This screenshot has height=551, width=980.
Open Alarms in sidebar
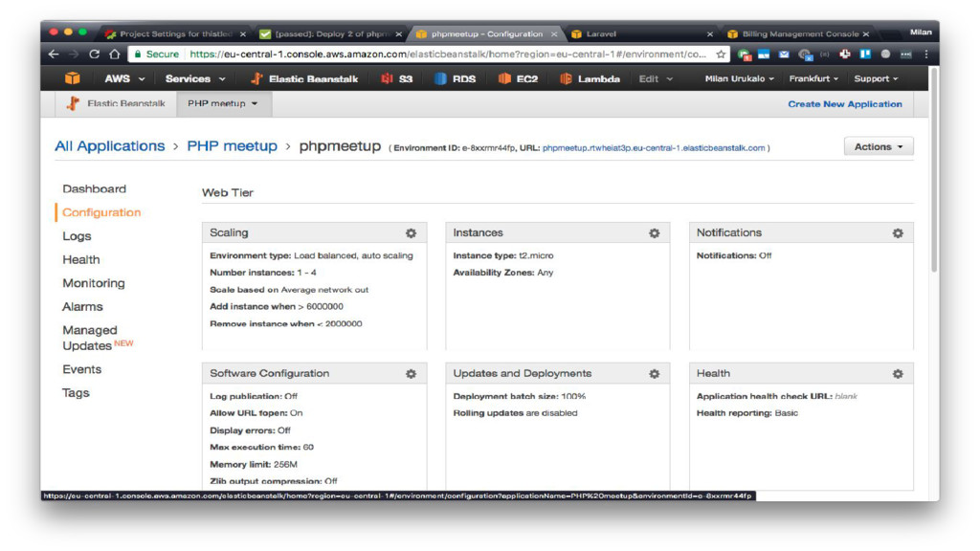[82, 307]
